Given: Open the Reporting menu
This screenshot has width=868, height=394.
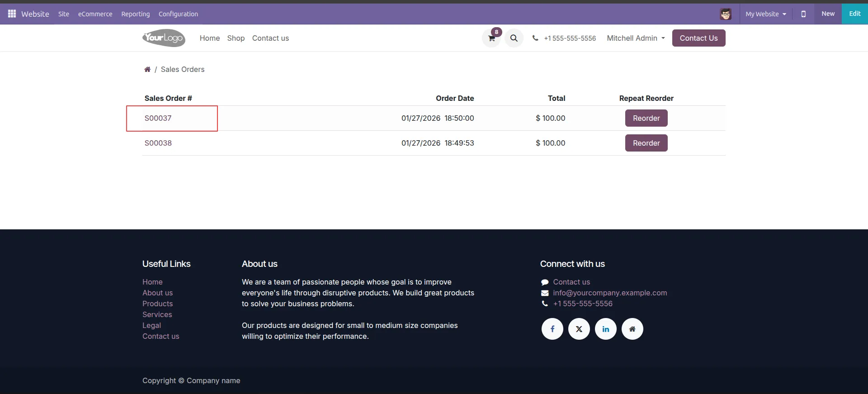Looking at the screenshot, I should point(135,14).
